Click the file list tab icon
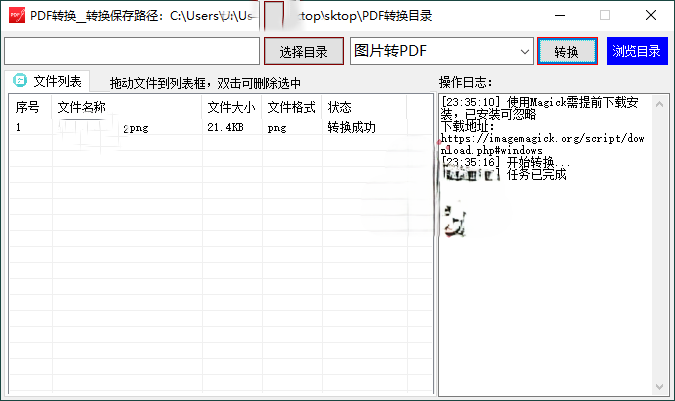Screen dimensions: 675x401 pyautogui.click(x=20, y=80)
